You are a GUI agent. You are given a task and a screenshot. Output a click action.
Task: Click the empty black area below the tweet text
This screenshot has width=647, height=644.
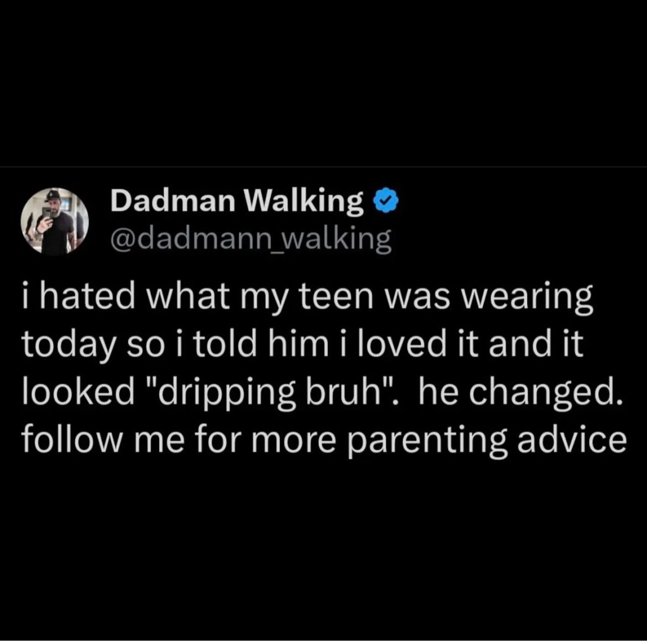pyautogui.click(x=323, y=549)
